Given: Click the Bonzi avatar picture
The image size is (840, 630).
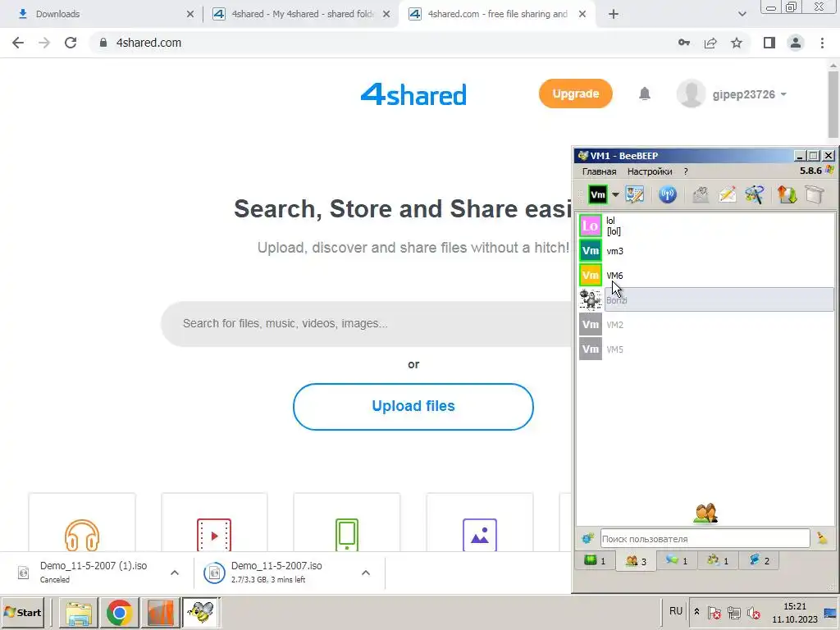Looking at the screenshot, I should pos(591,299).
